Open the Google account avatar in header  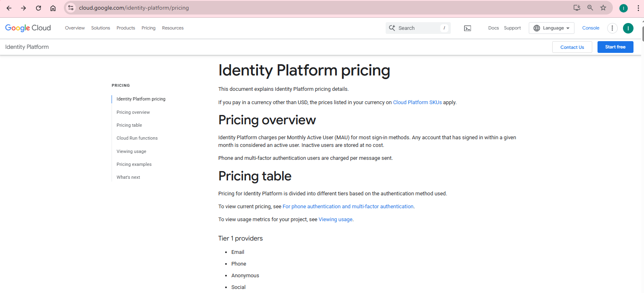628,28
